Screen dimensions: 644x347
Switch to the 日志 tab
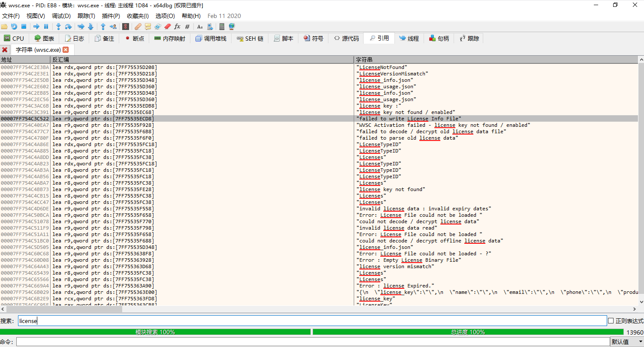[74, 38]
